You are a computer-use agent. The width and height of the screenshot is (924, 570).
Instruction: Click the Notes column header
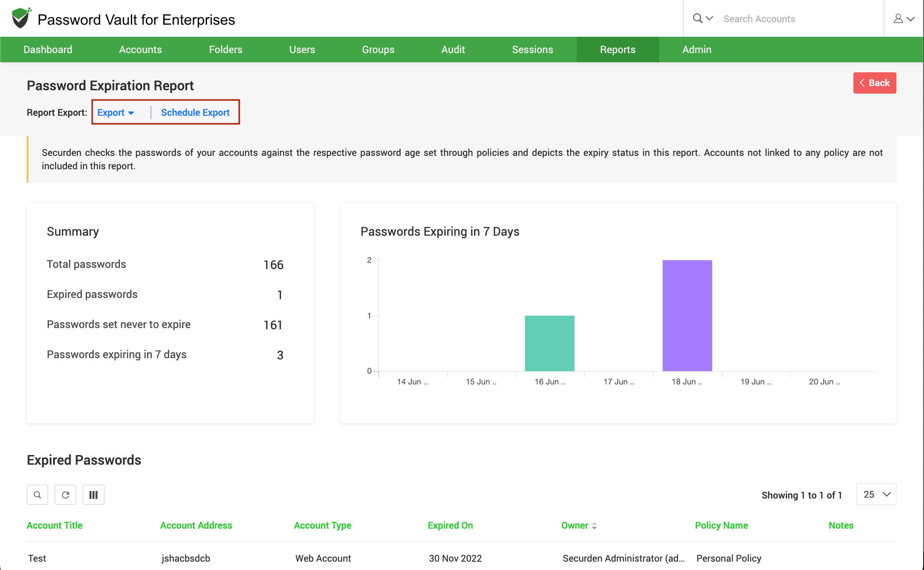841,525
